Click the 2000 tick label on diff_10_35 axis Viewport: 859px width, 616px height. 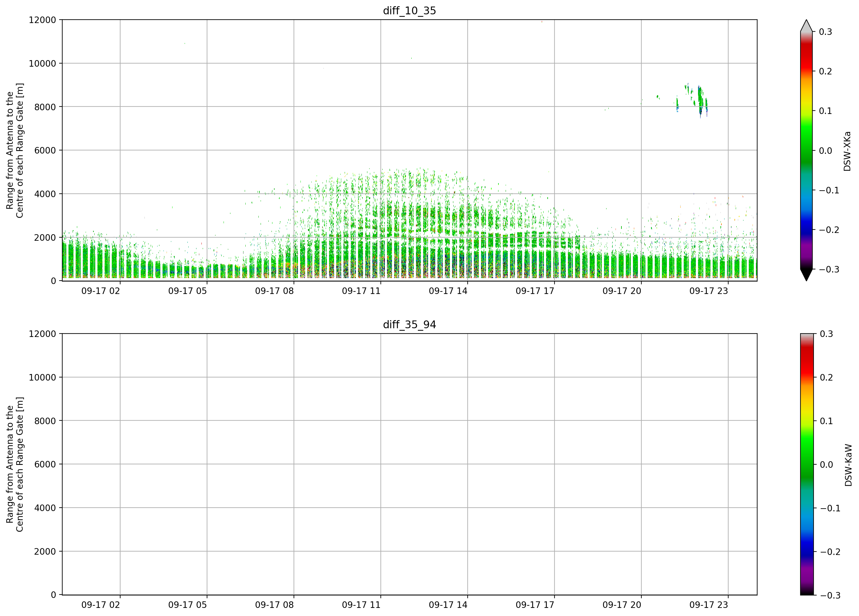click(45, 238)
